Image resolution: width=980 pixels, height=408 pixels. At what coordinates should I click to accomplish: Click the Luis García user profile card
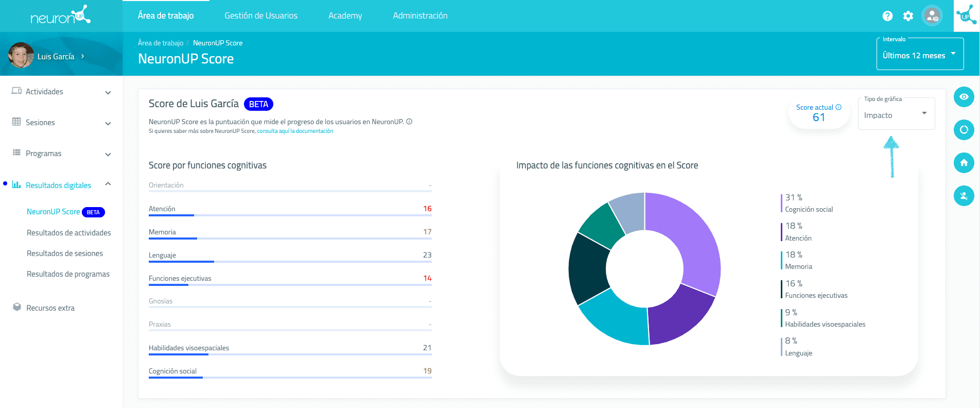coord(49,56)
